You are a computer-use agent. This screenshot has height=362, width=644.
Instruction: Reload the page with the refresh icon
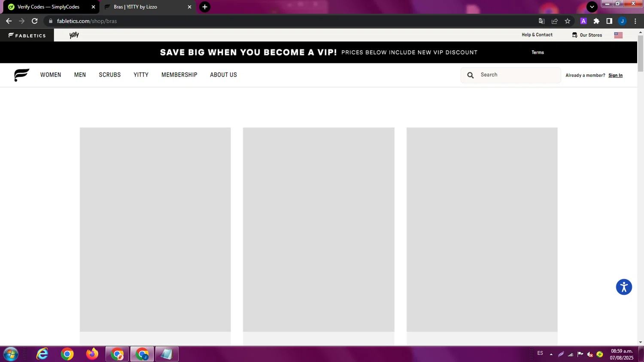click(35, 21)
